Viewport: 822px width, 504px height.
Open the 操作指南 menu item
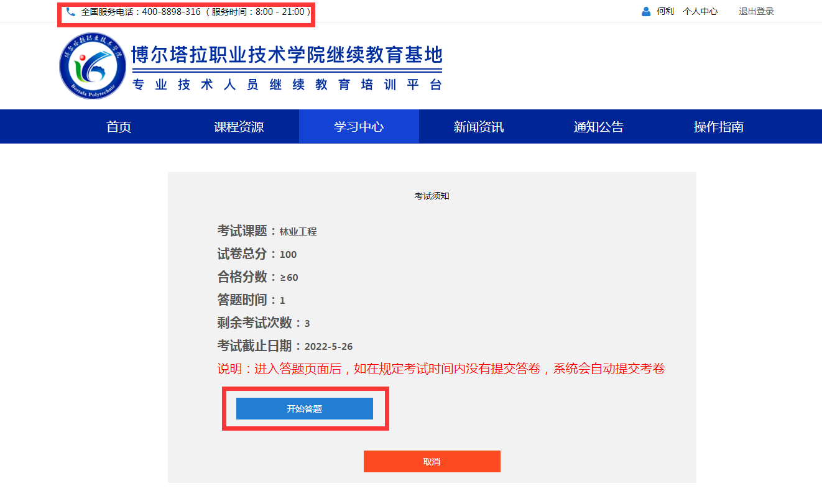[x=718, y=127]
